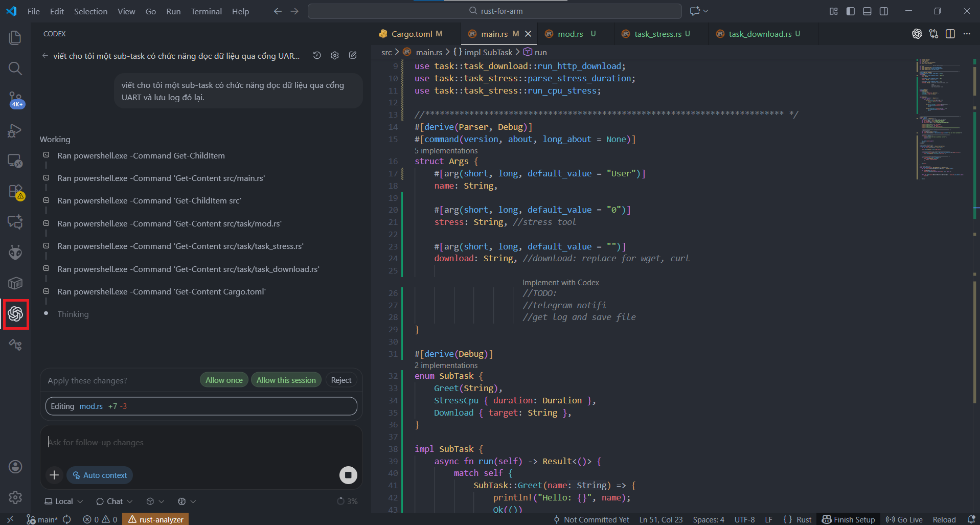Stop the running Codex task
The height and width of the screenshot is (525, 980).
(348, 475)
